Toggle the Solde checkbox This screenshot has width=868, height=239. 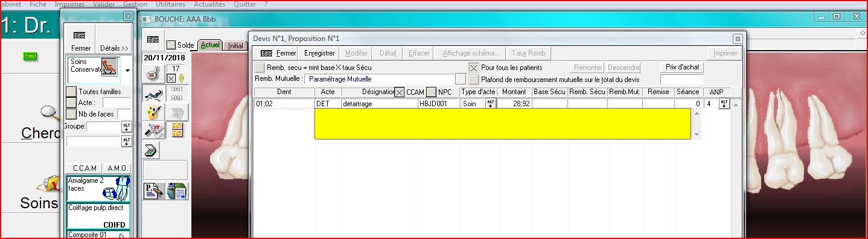pyautogui.click(x=171, y=45)
